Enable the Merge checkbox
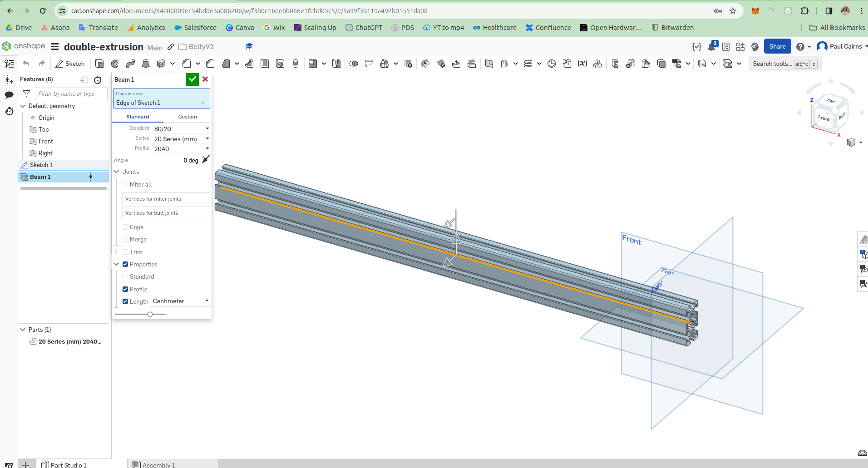Viewport: 868px width, 468px height. 125,239
